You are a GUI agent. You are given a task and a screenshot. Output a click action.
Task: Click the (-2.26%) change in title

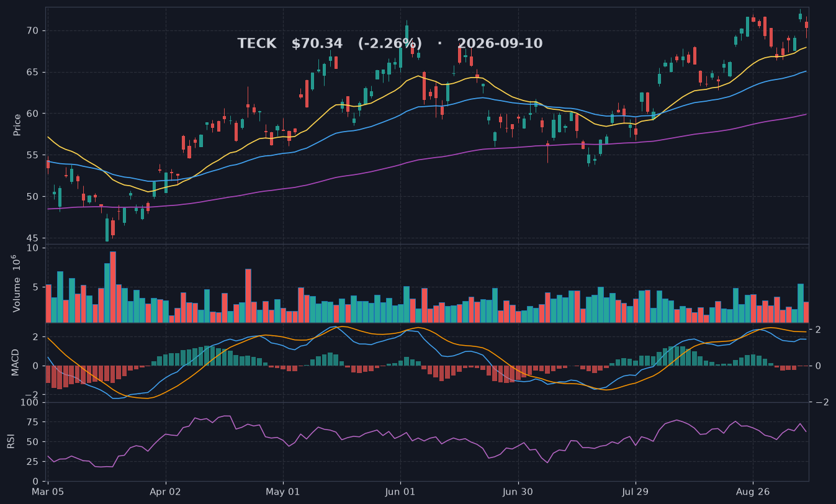pos(390,43)
